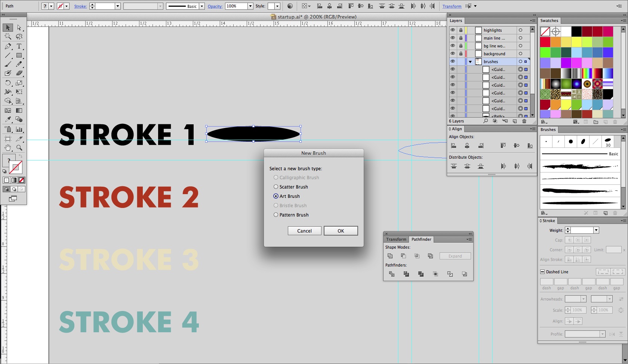This screenshot has width=628, height=364.
Task: Unlock the bg line work layer
Action: pos(461,46)
